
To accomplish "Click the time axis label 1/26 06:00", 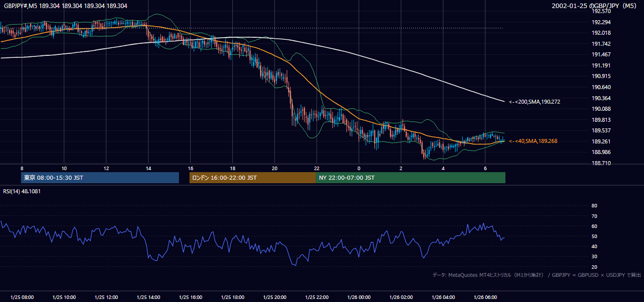I will tap(485, 297).
